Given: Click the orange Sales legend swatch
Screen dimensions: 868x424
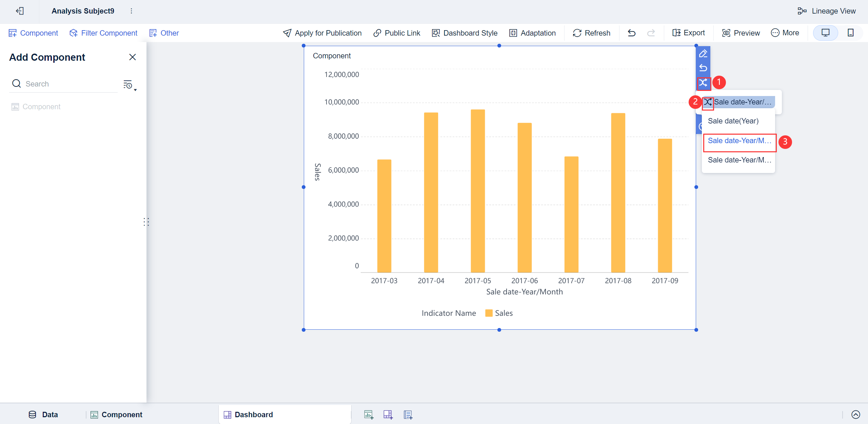Looking at the screenshot, I should click(x=489, y=313).
